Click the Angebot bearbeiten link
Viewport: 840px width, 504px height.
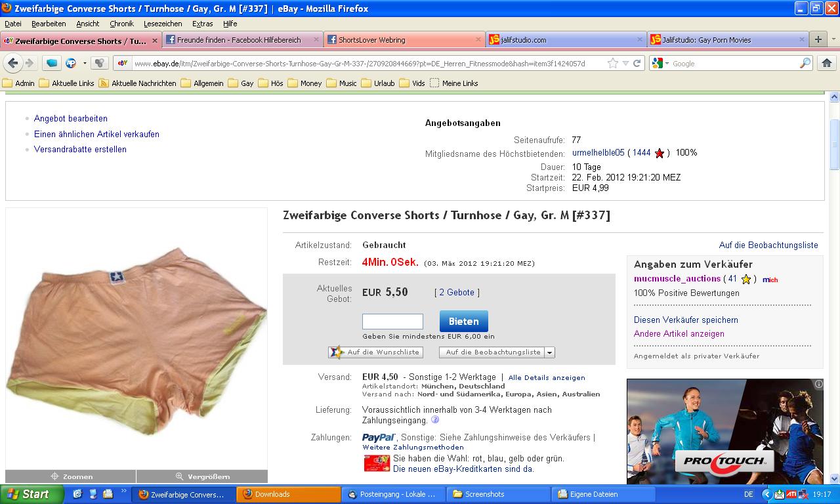[71, 119]
